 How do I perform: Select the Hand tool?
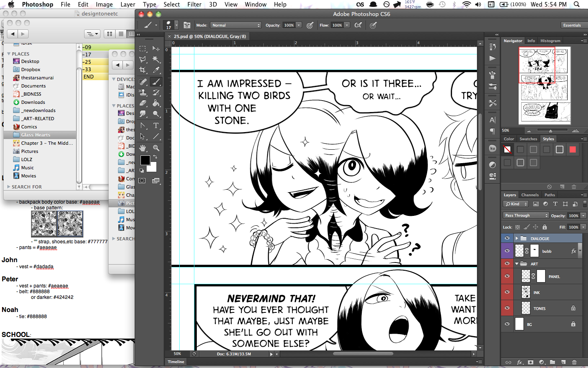[x=143, y=148]
